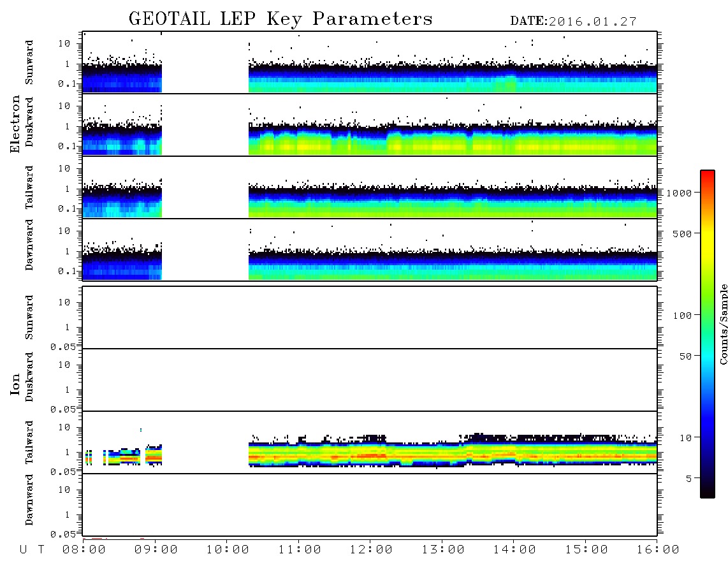Select the 09:00 UT time label
The width and height of the screenshot is (728, 561).
[x=156, y=550]
